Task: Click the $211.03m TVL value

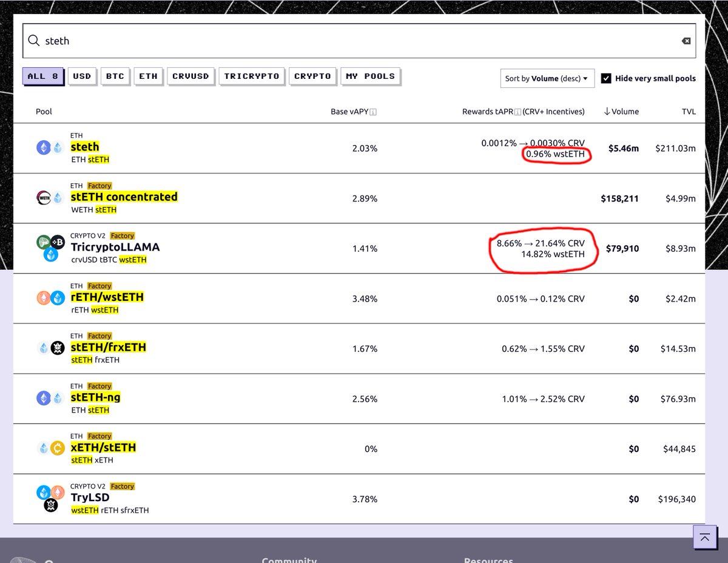Action: (x=676, y=148)
